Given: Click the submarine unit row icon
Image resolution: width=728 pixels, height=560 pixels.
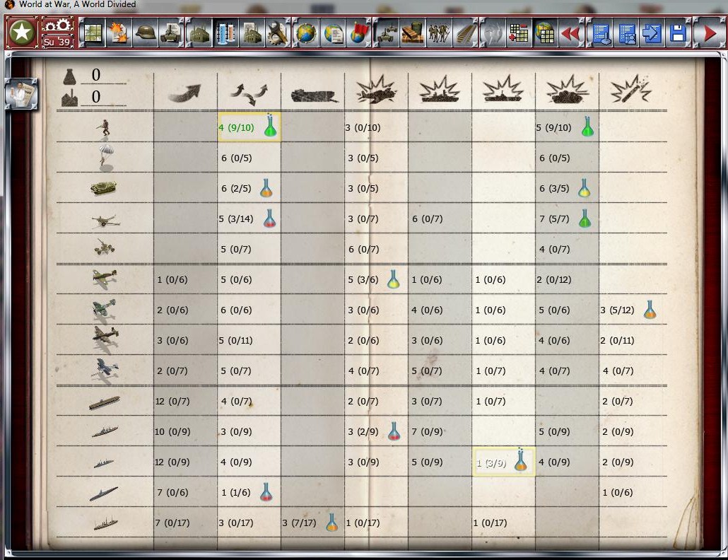Looking at the screenshot, I should (x=104, y=493).
